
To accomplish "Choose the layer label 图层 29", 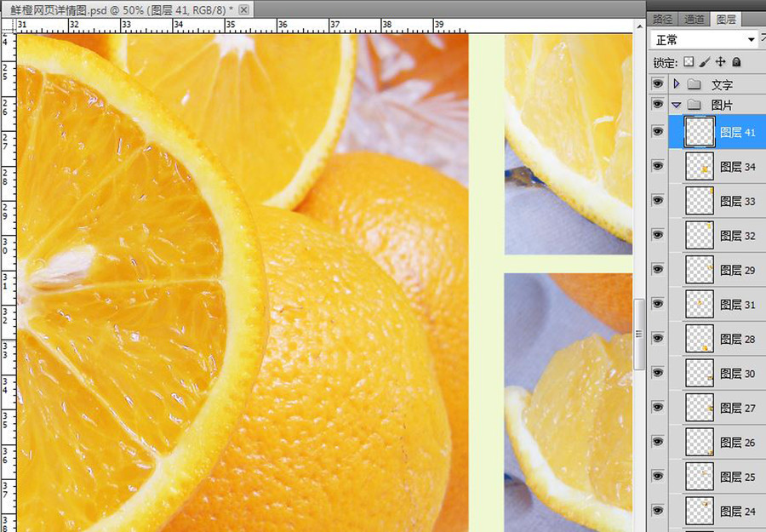I will (x=738, y=270).
